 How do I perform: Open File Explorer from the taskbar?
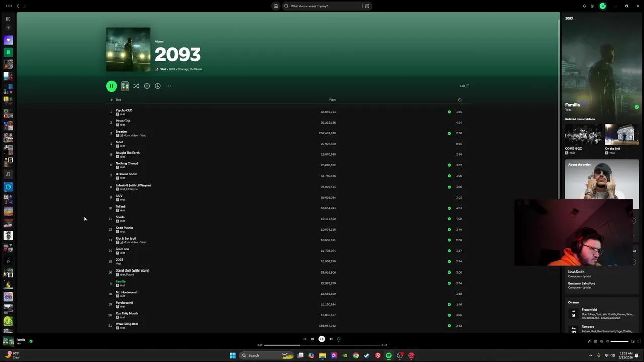tap(323, 355)
